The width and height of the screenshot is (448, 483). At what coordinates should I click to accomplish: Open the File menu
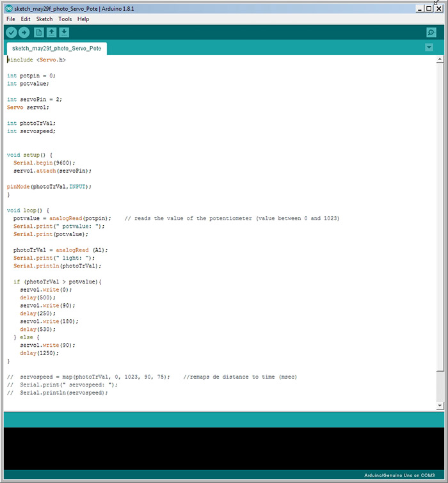click(x=11, y=19)
